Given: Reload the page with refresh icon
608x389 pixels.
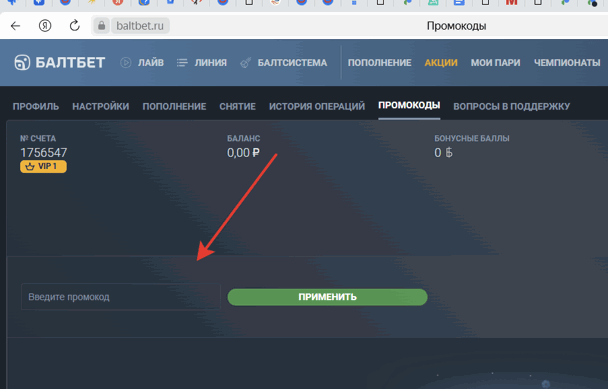Looking at the screenshot, I should click(x=74, y=26).
